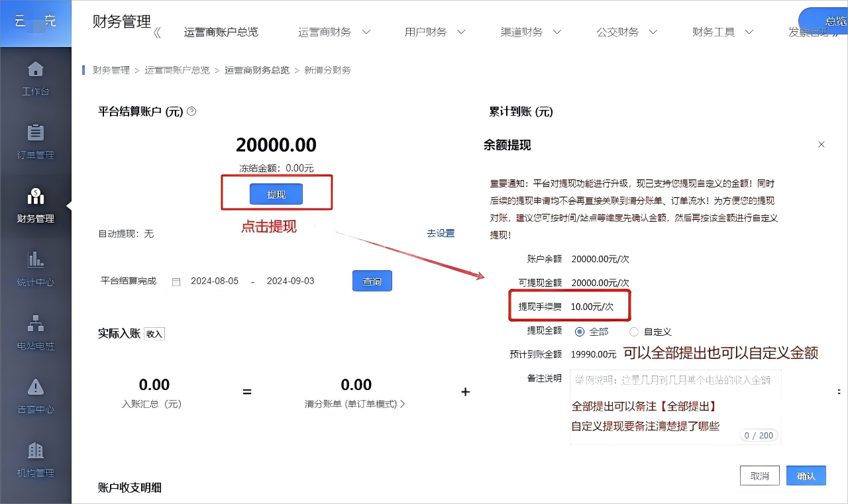
Task: Open 统计中心 bar chart icon
Action: [35, 260]
